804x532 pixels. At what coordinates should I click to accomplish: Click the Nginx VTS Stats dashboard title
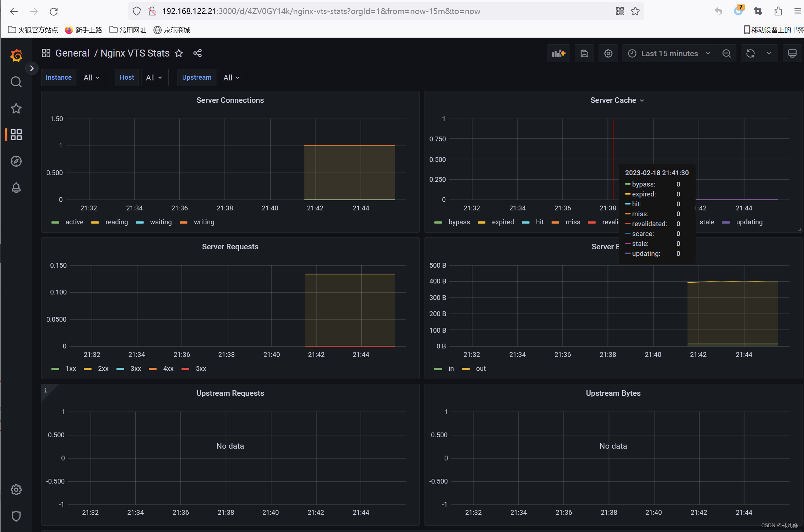(x=135, y=53)
